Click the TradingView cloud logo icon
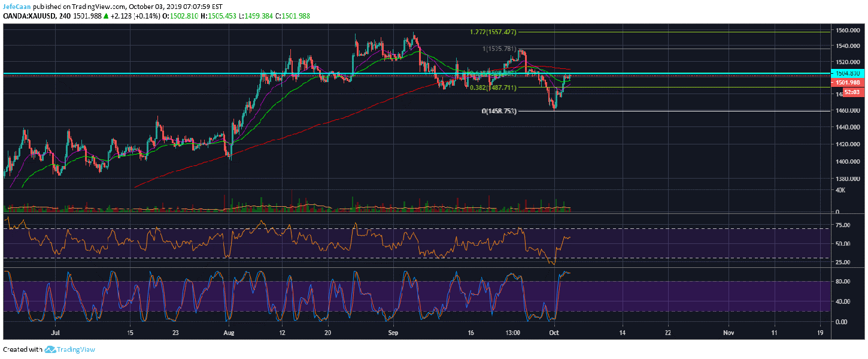The height and width of the screenshot is (359, 868). click(50, 349)
